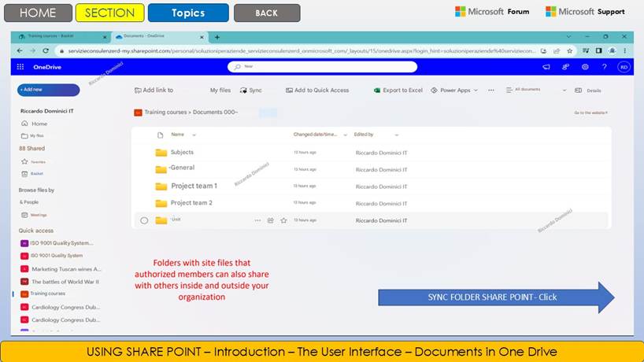
Task: Open the OneDrive settings gear
Action: click(585, 67)
